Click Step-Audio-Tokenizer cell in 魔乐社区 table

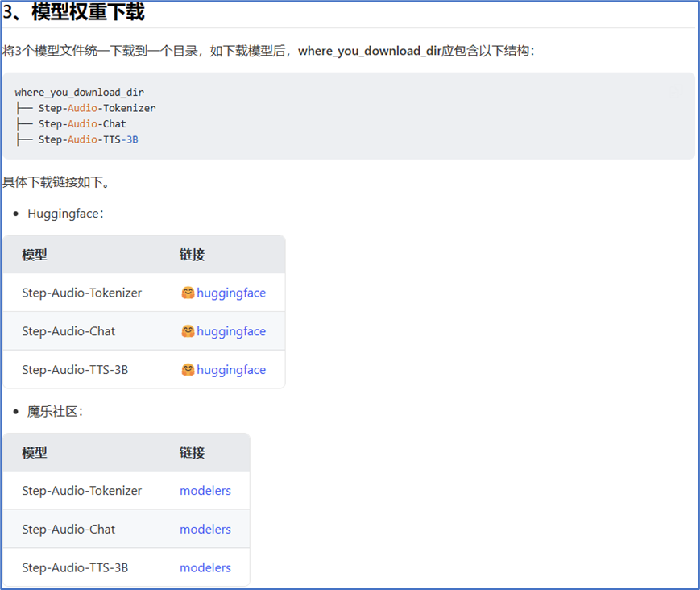pos(81,491)
